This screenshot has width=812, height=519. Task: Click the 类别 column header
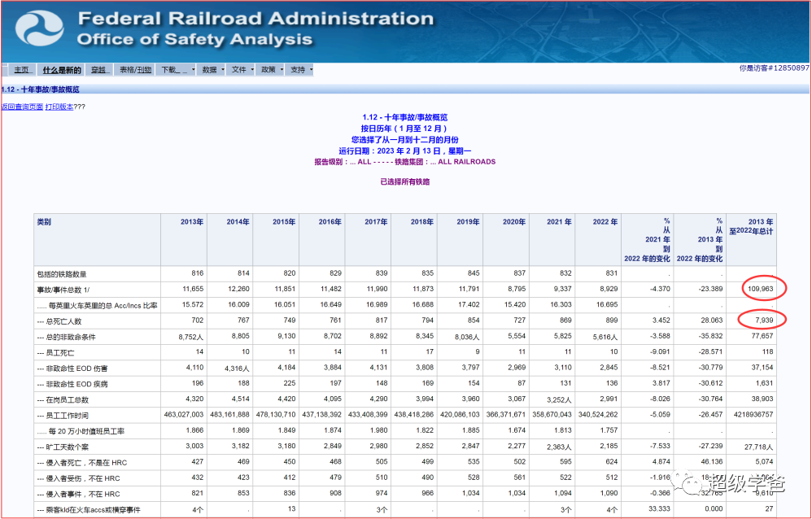44,222
